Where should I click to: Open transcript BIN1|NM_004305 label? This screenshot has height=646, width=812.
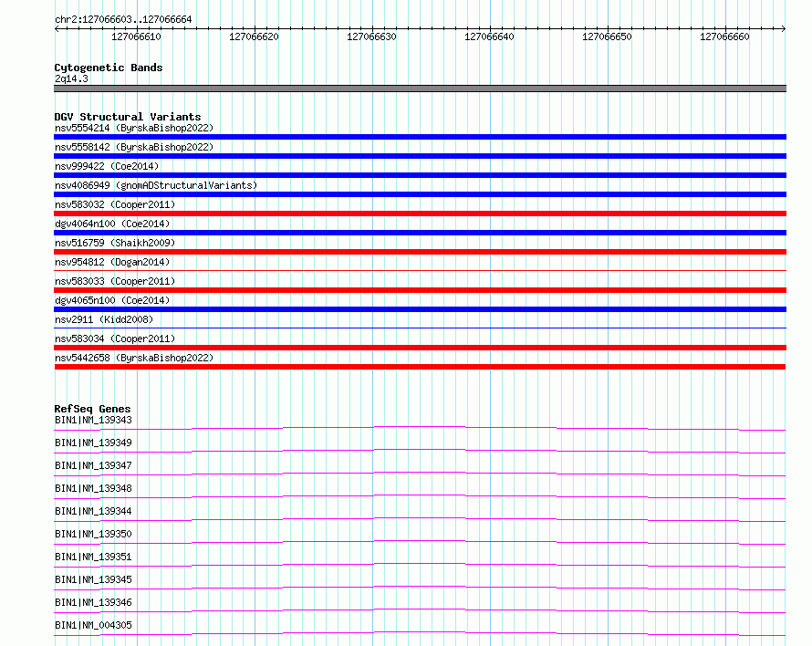[93, 625]
